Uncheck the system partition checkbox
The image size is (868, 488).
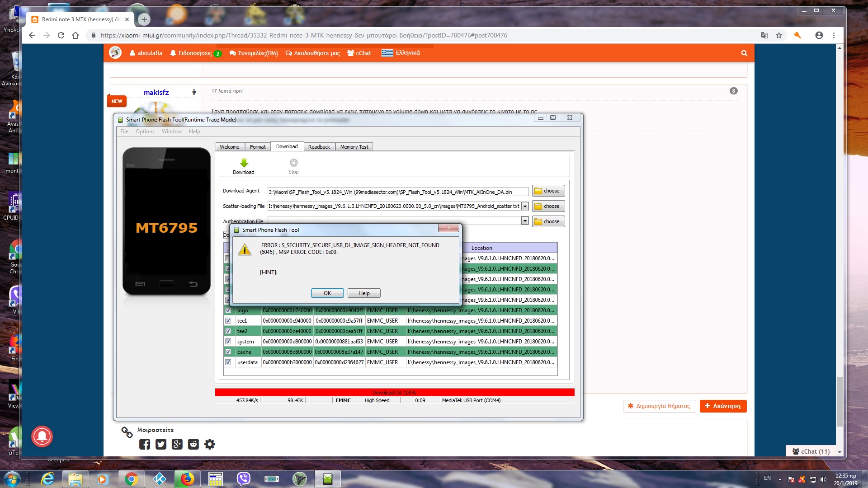[228, 342]
